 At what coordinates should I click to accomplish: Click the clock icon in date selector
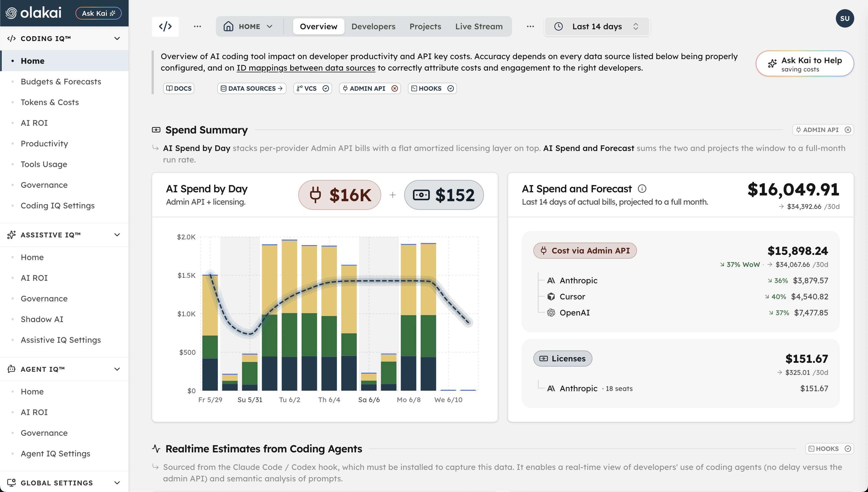coord(558,26)
